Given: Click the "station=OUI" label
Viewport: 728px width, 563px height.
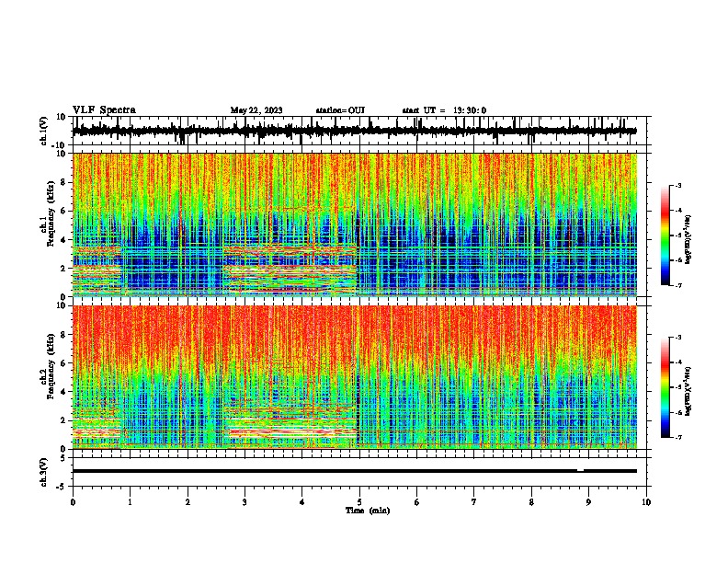Looking at the screenshot, I should [x=340, y=110].
